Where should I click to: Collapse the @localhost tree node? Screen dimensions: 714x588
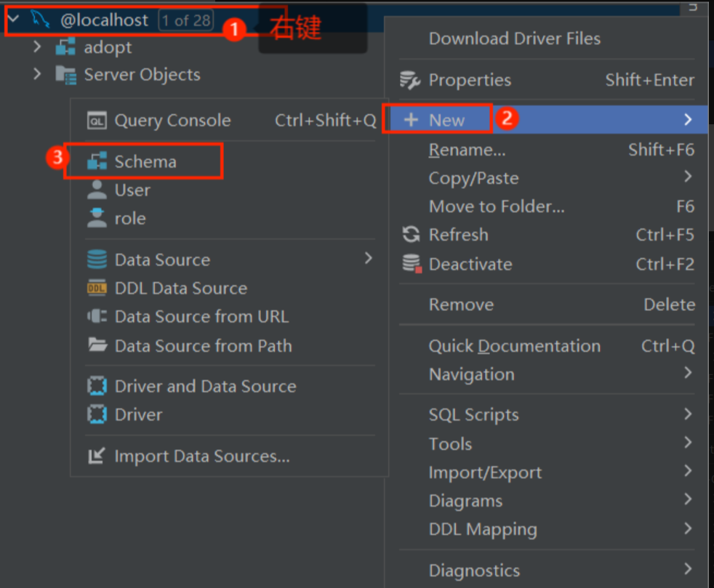13,20
